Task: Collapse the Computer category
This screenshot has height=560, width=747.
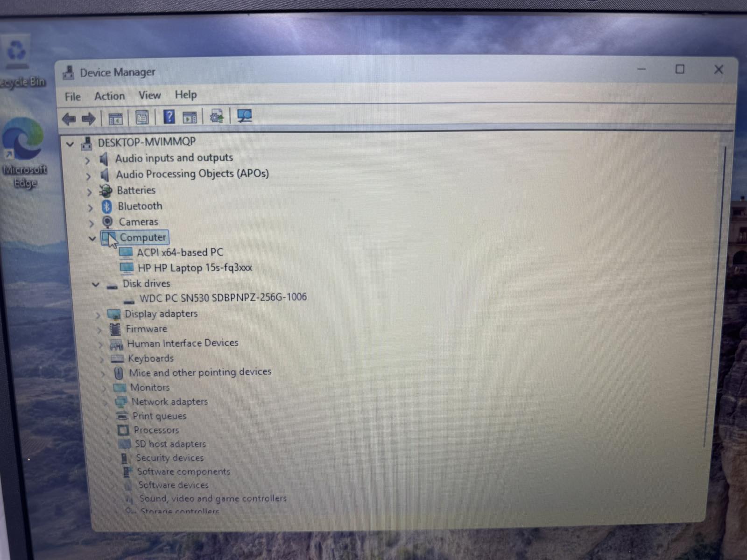Action: tap(92, 238)
